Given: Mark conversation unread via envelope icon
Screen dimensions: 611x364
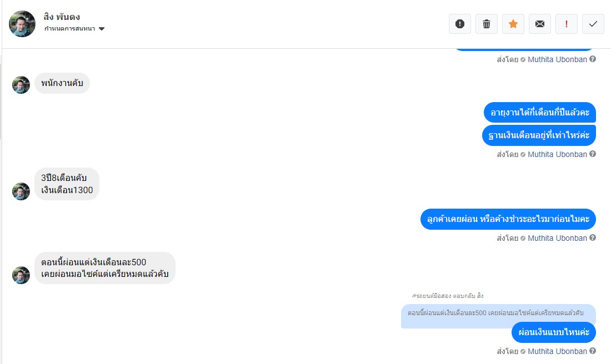Looking at the screenshot, I should [x=540, y=24].
